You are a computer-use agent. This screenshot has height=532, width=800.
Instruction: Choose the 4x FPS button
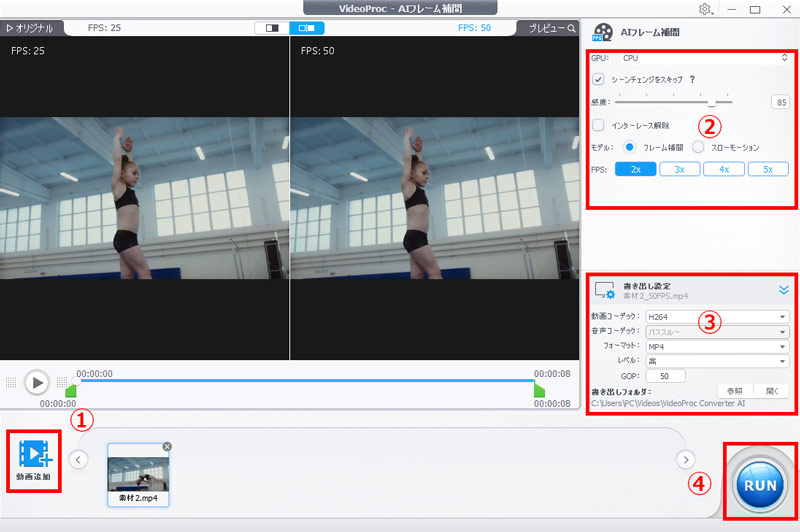pos(724,169)
